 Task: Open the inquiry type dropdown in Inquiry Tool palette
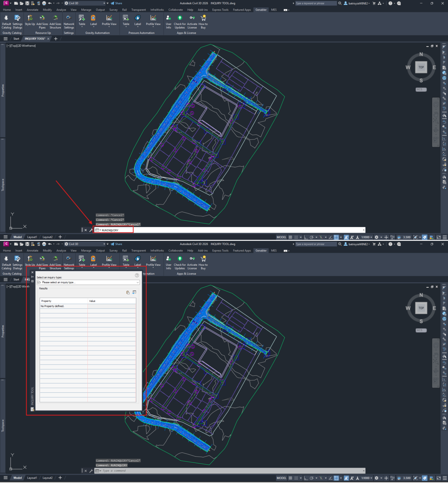pos(137,283)
